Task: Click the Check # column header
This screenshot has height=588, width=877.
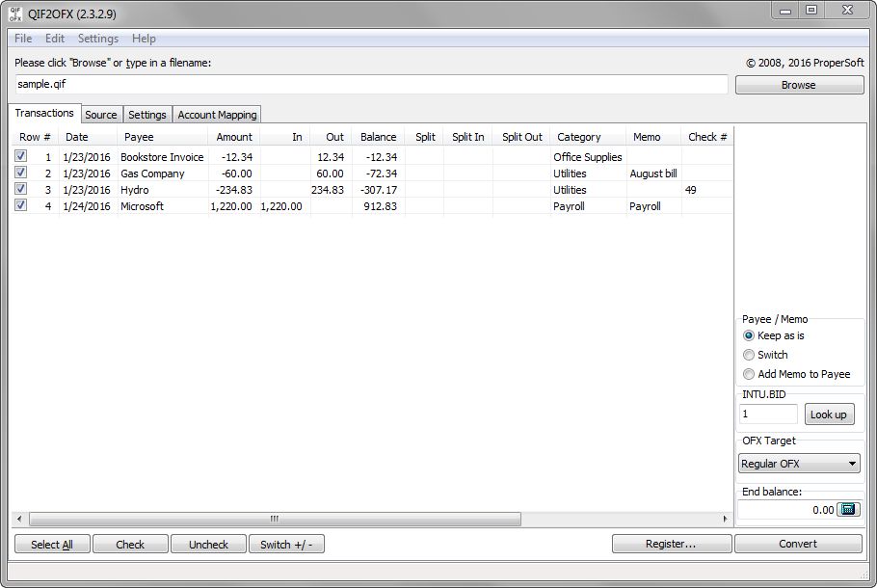Action: tap(707, 137)
